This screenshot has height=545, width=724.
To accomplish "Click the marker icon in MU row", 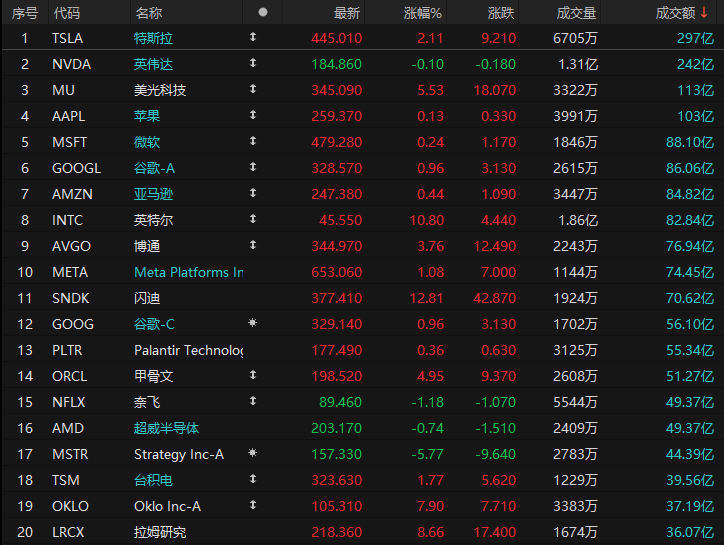I will point(253,89).
